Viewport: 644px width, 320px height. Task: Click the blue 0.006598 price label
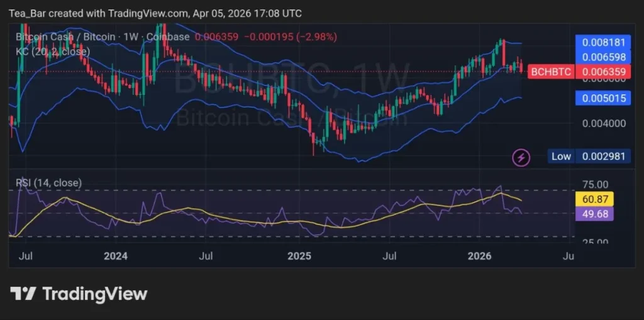(x=604, y=57)
